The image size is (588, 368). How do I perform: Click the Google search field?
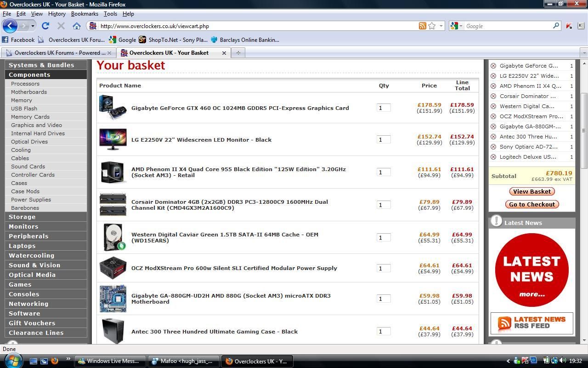tap(508, 26)
